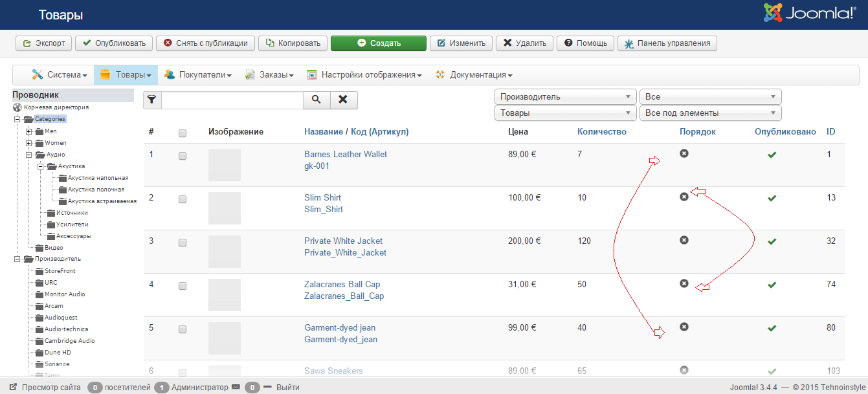Open the Товары filter dropdown

tap(566, 113)
